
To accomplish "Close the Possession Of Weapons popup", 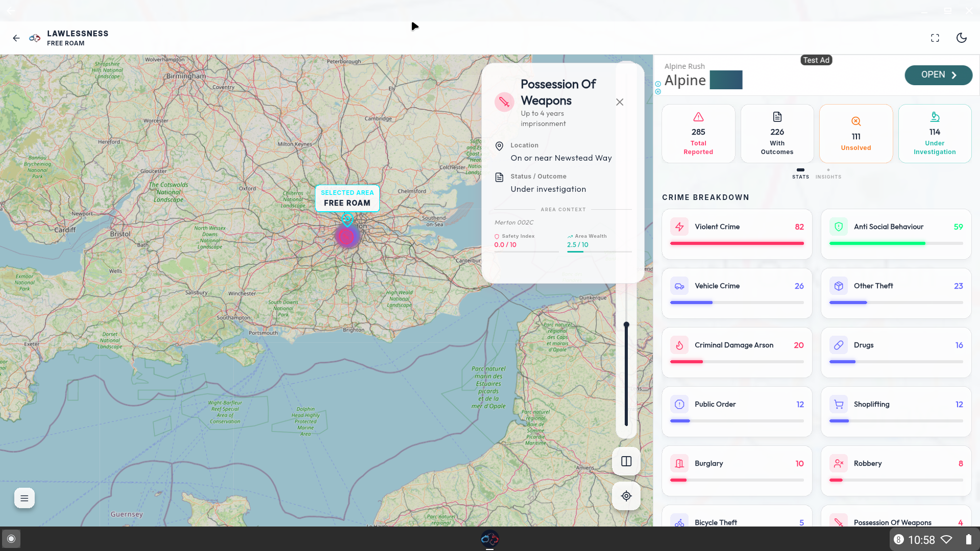I will (x=620, y=102).
